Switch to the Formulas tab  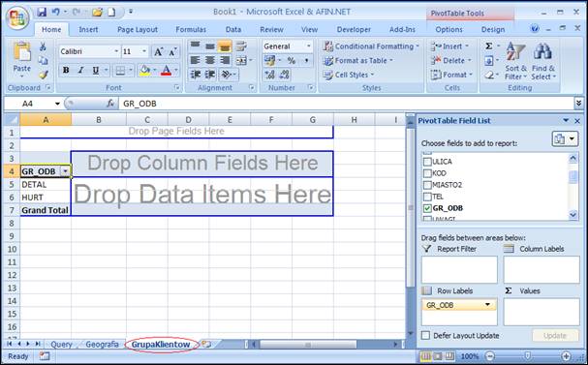tap(191, 30)
